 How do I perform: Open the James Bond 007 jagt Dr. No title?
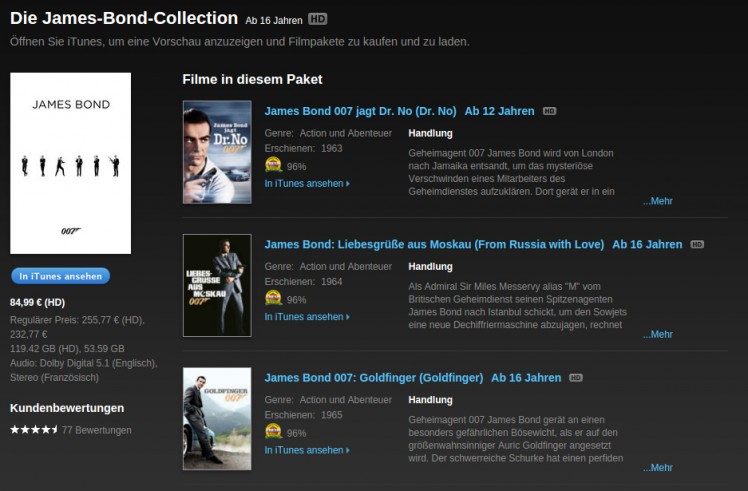[x=360, y=111]
